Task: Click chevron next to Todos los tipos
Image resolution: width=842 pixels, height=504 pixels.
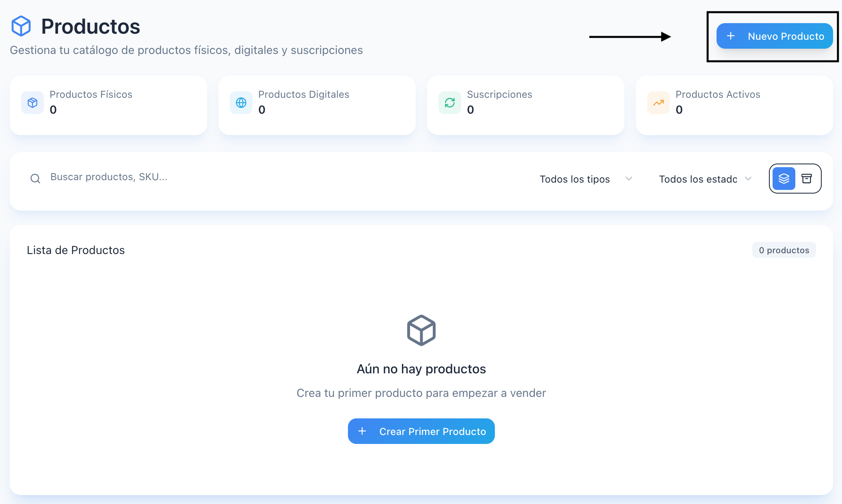Action: click(629, 179)
